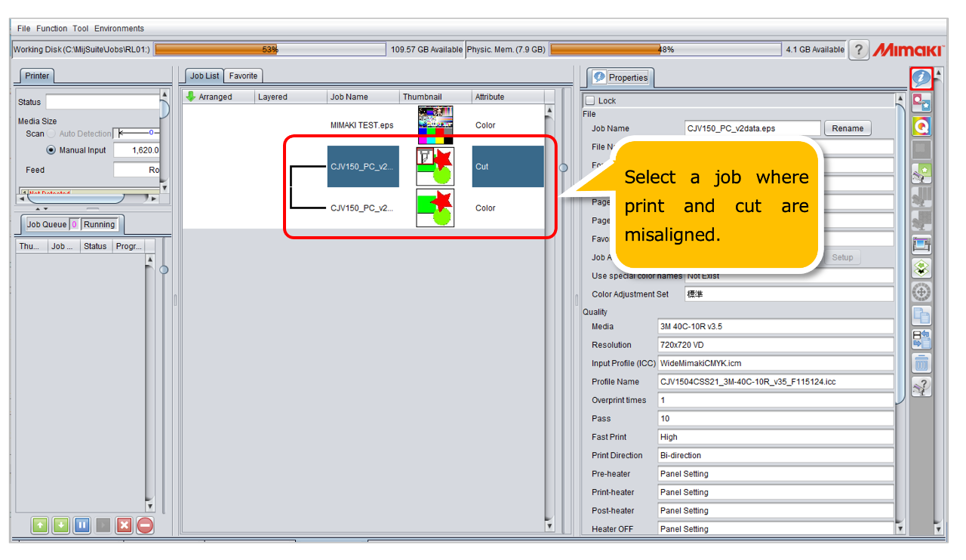966x560 pixels.
Task: Click the Working Disk usage bar
Action: [270, 50]
